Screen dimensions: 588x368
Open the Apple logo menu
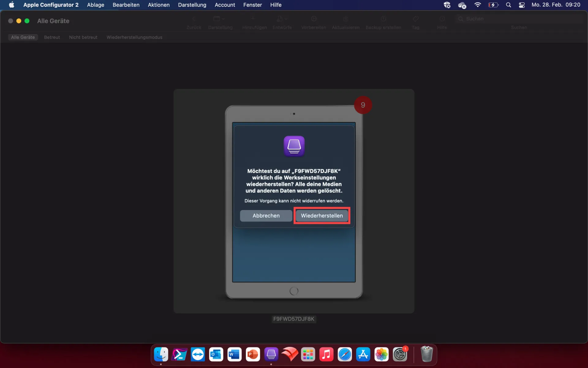tap(12, 5)
